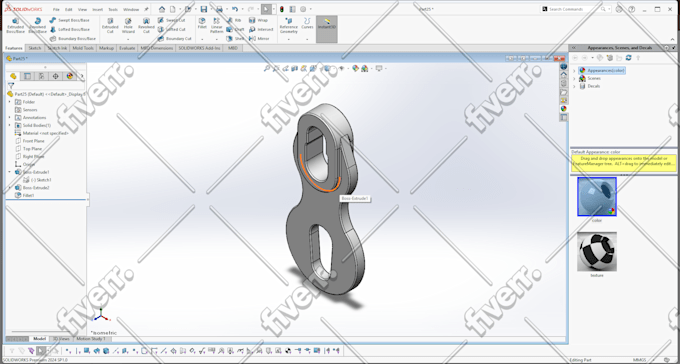Switch to the Markup tab
This screenshot has height=364, width=680.
[106, 48]
